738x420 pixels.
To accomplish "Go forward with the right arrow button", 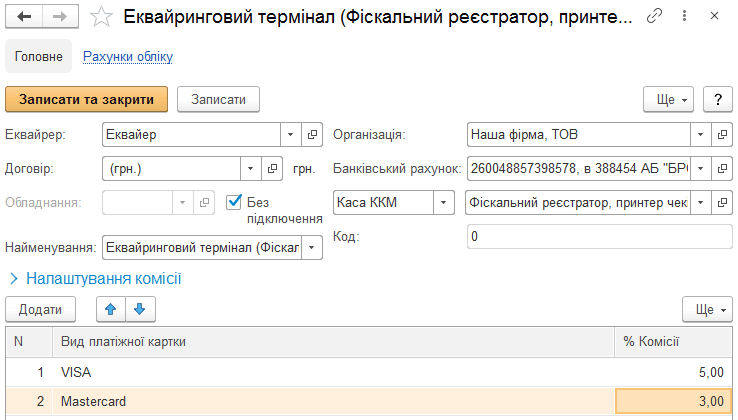I will (x=60, y=17).
